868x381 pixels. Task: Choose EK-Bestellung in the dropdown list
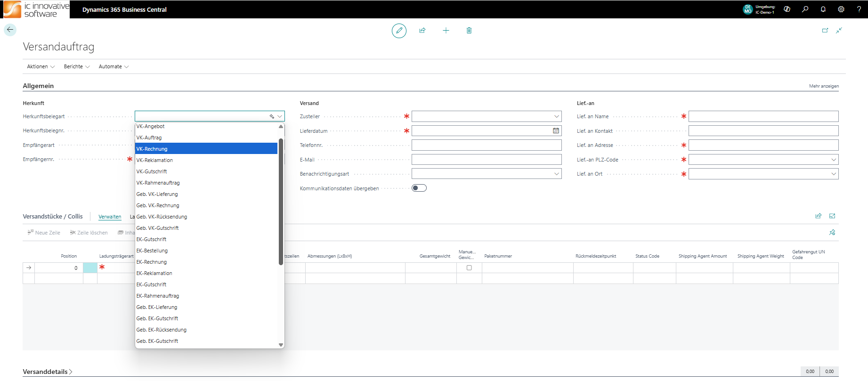[x=152, y=251]
